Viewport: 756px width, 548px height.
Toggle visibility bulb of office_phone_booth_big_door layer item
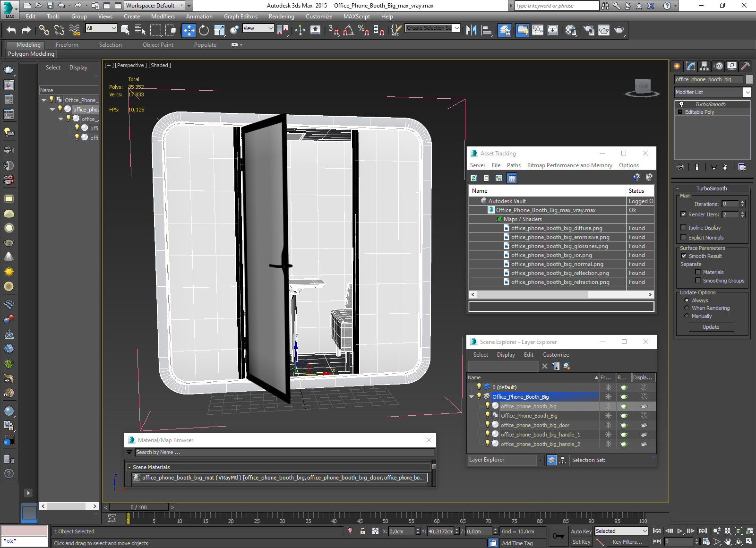(x=488, y=425)
